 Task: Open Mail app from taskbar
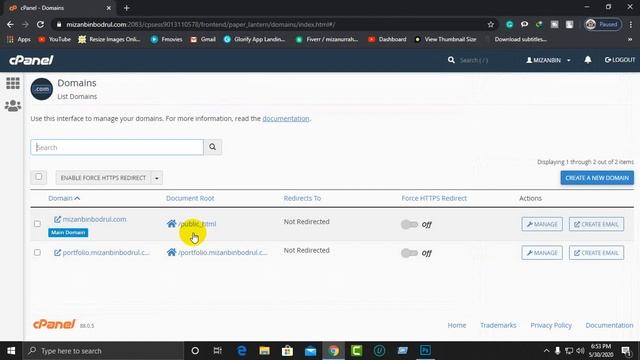[311, 351]
